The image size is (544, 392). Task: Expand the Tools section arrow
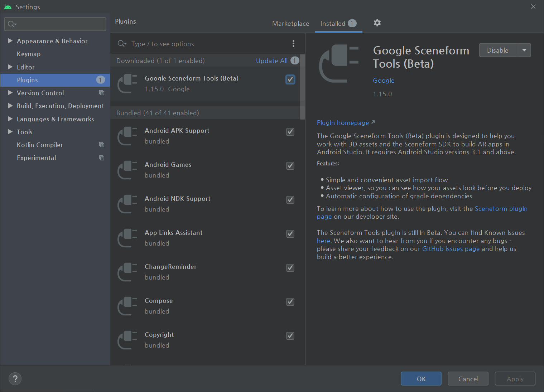point(10,132)
